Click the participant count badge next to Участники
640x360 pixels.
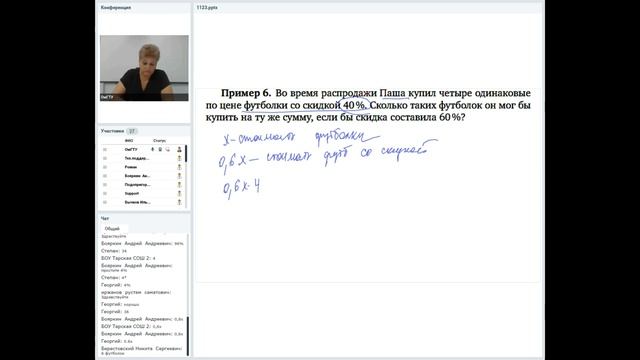132,131
